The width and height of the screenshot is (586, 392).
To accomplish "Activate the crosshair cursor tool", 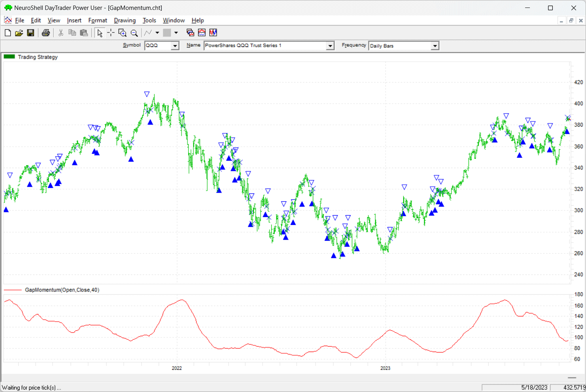I will pyautogui.click(x=111, y=33).
